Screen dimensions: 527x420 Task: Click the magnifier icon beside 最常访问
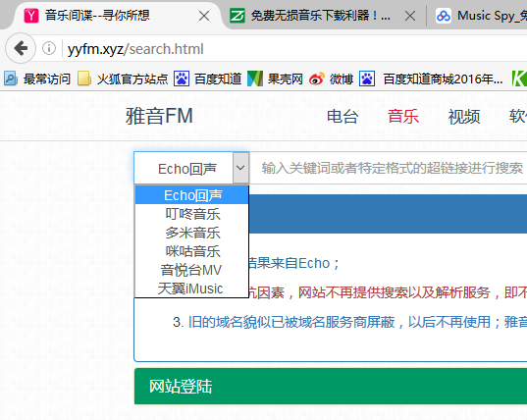[11, 79]
